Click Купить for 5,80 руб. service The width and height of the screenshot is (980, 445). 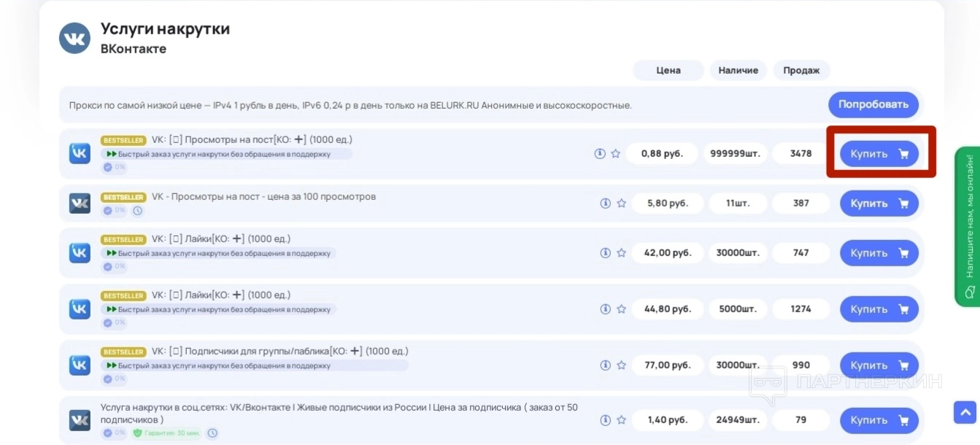(x=879, y=204)
